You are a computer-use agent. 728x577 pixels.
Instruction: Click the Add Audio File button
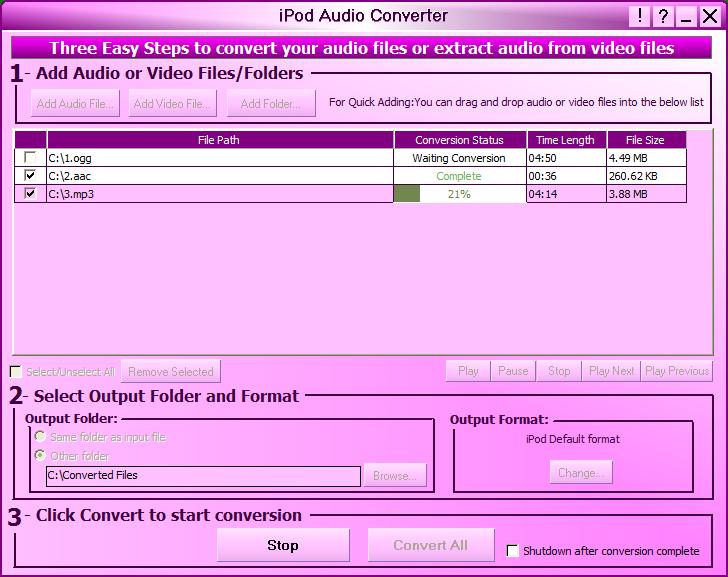[75, 103]
